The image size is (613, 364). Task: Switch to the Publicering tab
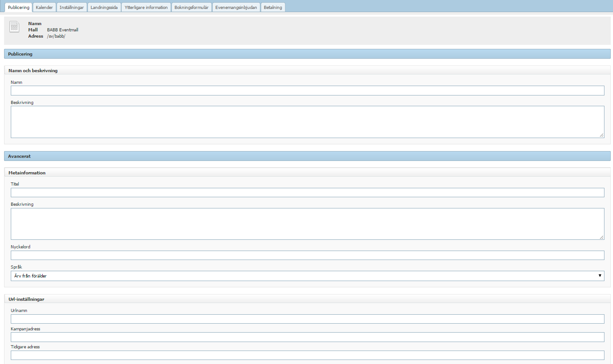coord(18,7)
